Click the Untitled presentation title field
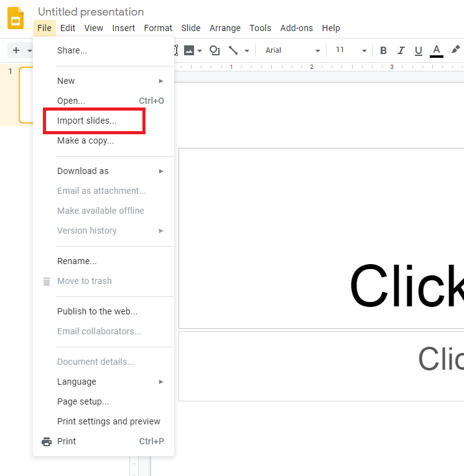 (91, 12)
